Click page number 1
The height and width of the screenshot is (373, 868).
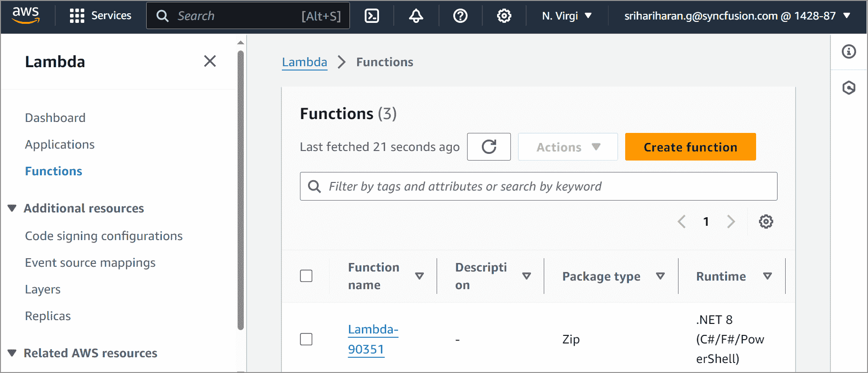pos(706,222)
